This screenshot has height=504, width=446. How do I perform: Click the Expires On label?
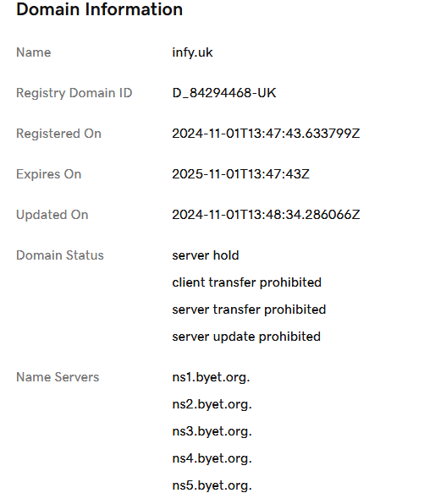click(x=48, y=174)
